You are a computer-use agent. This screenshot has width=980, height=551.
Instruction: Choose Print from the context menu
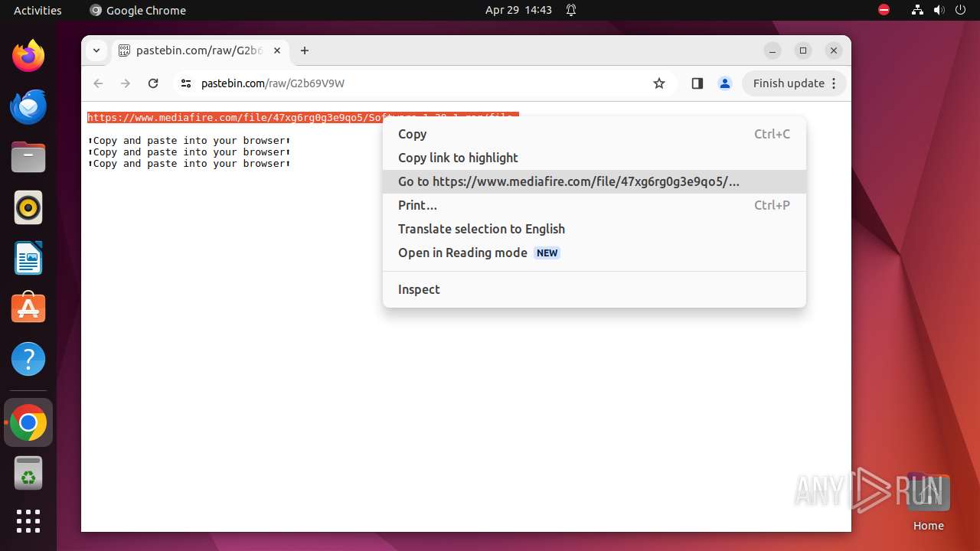[x=594, y=205]
